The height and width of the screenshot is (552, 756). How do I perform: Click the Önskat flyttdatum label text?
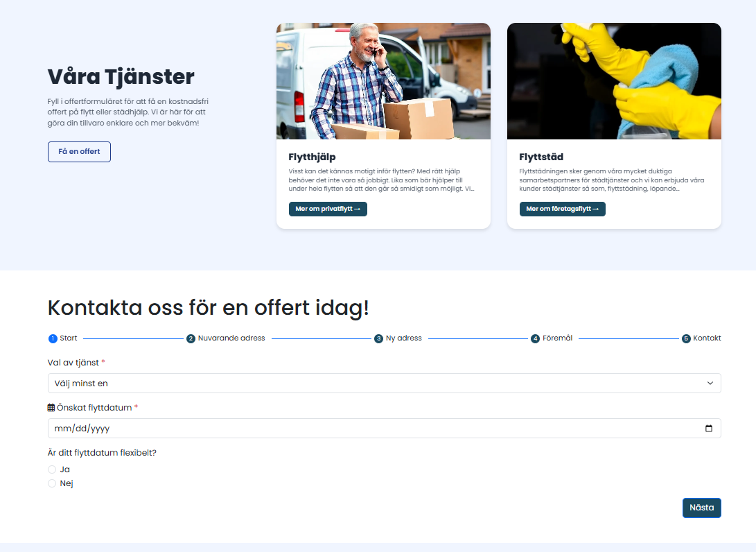(94, 408)
